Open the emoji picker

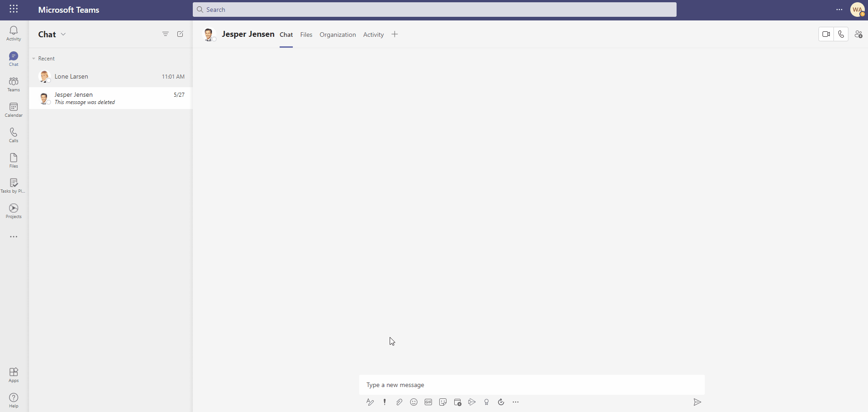pos(414,402)
